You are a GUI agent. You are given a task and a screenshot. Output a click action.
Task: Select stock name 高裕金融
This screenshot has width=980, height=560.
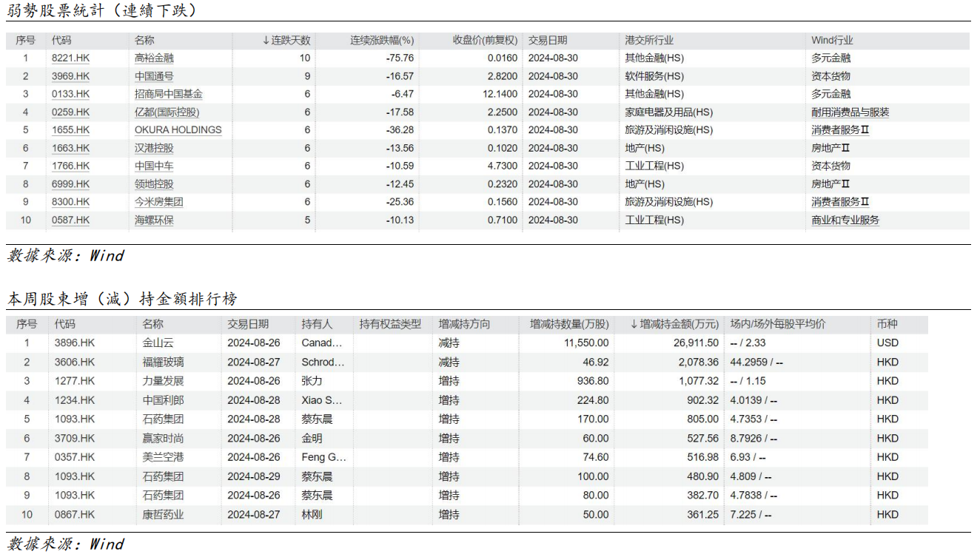(x=154, y=58)
